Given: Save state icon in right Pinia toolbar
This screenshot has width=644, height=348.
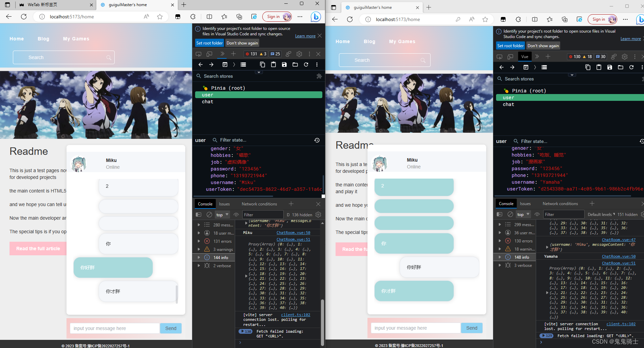Looking at the screenshot, I should (x=610, y=67).
